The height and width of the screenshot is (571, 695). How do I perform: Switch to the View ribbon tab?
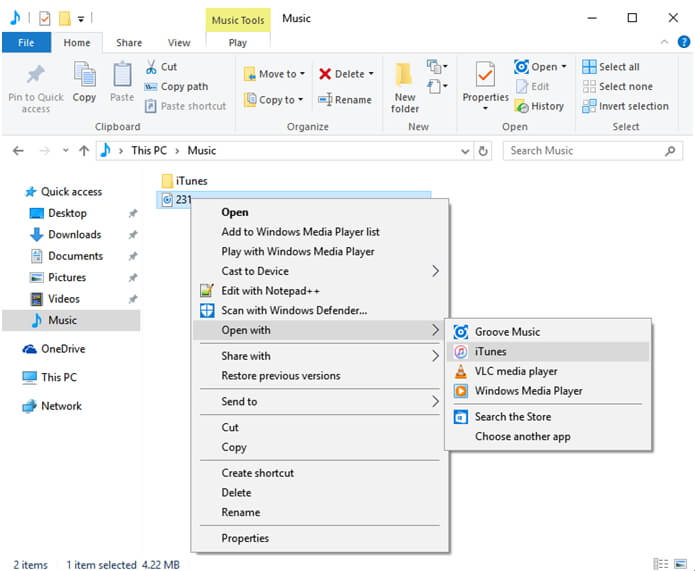click(179, 43)
